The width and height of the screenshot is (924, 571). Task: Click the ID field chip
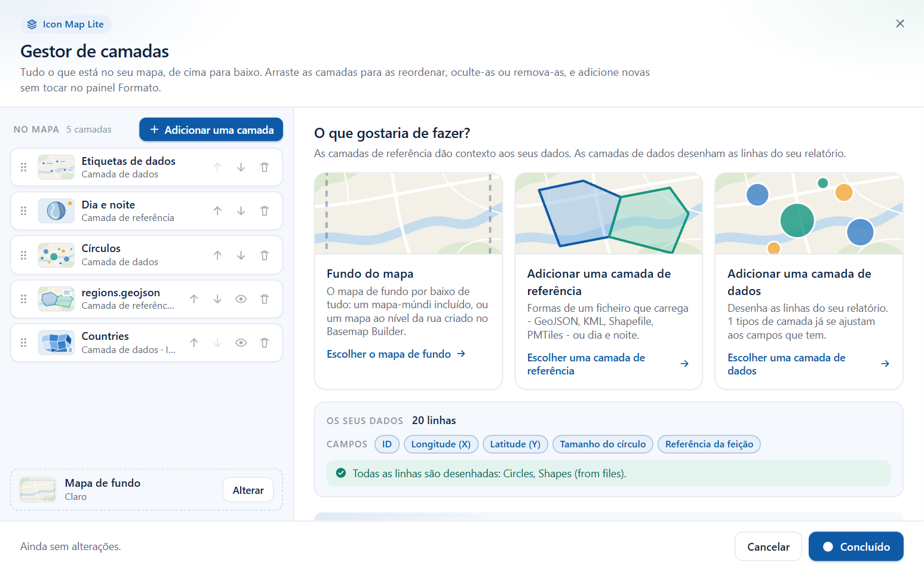click(x=387, y=444)
